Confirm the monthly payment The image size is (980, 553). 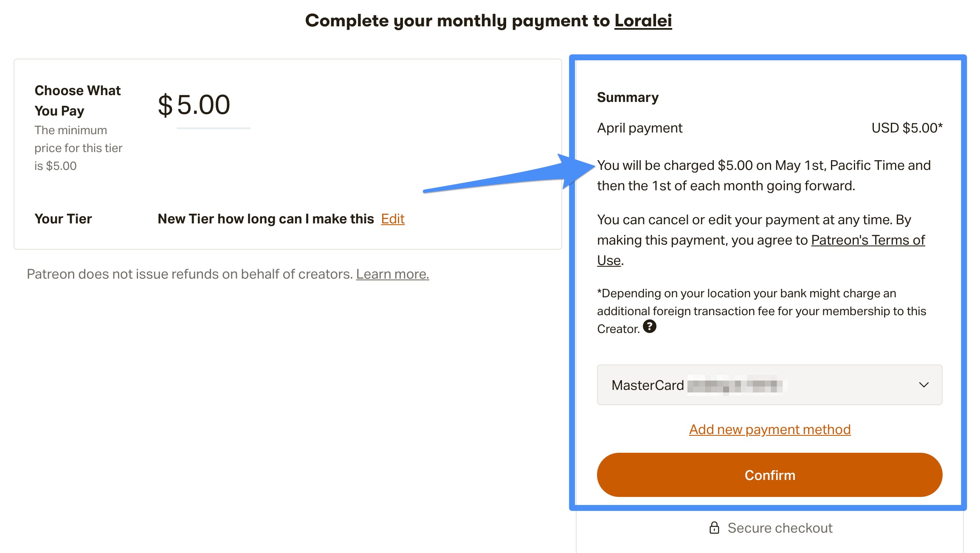coord(769,475)
